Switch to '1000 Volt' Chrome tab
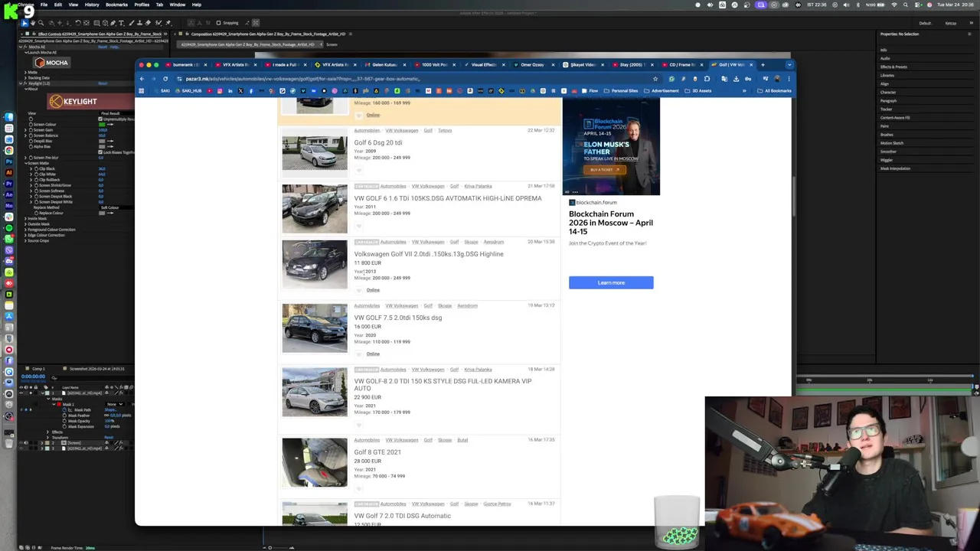 (x=434, y=65)
